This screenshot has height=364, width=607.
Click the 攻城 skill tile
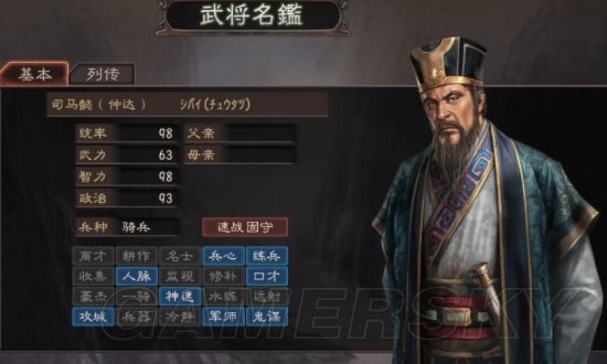93,317
